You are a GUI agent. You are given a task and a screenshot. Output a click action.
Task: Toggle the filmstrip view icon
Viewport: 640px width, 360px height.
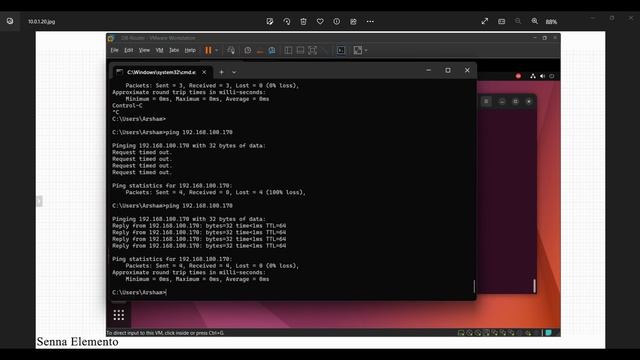502,21
